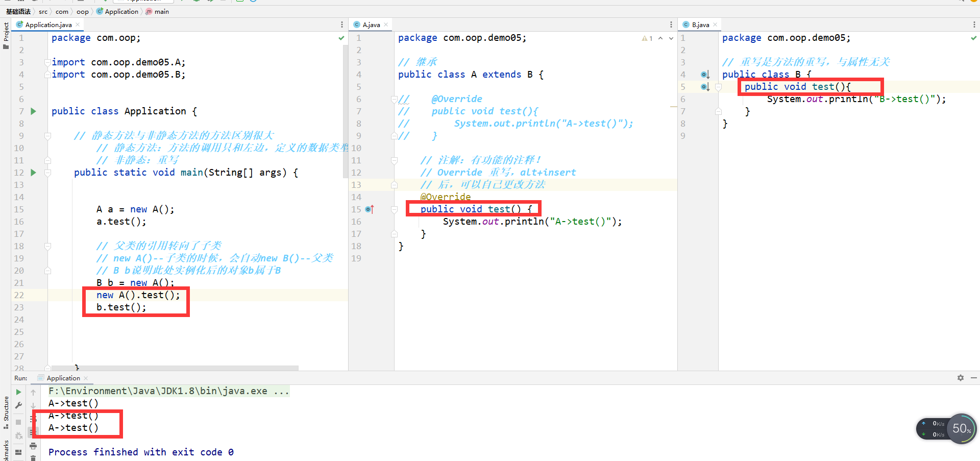Screen dimensions: 980x461
Task: Click the green inspection checkmark in Application.java
Action: [x=341, y=38]
